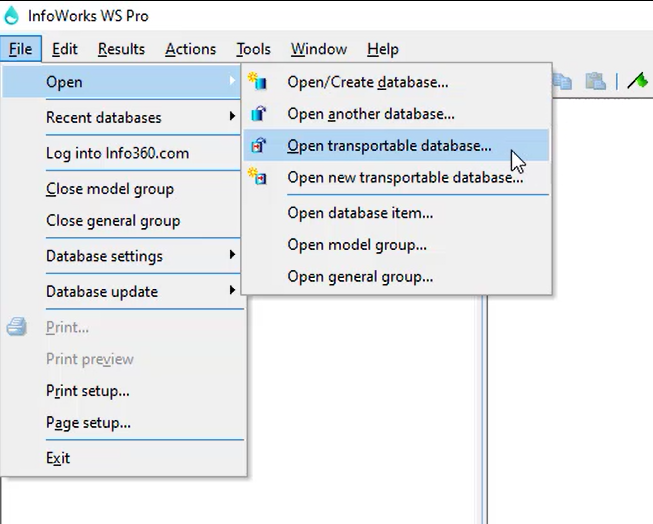Screen dimensions: 653x524
Task: Click the Open transportable database icon
Action: (x=258, y=145)
